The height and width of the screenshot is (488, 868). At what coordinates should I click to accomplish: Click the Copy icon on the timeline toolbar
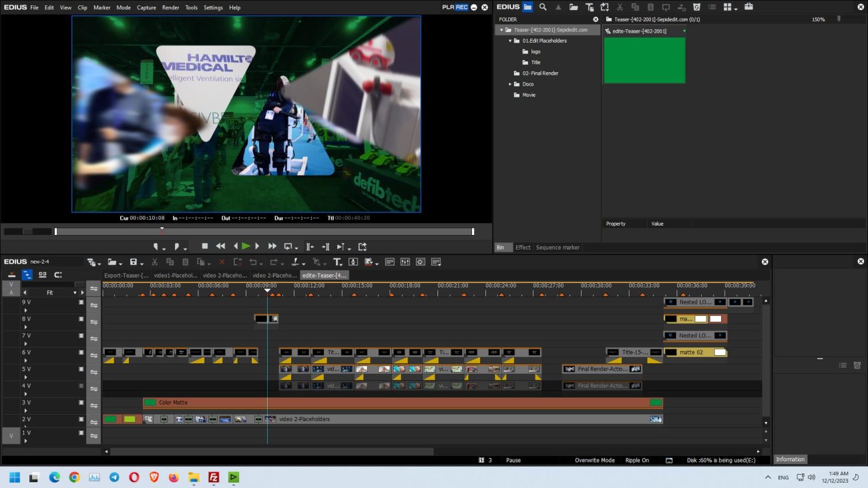[x=170, y=262]
